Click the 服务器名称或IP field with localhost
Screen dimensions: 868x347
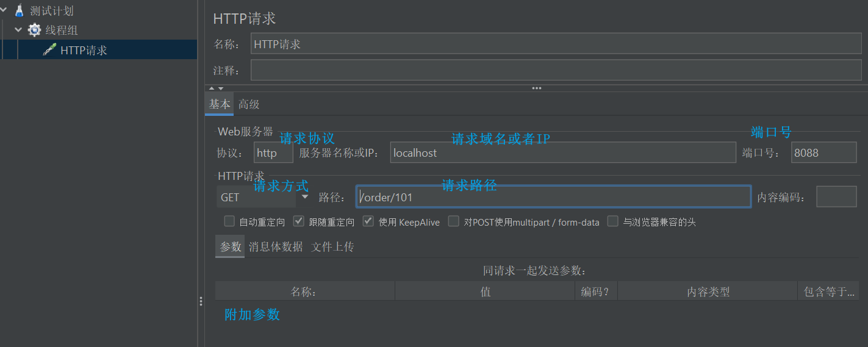pos(563,152)
